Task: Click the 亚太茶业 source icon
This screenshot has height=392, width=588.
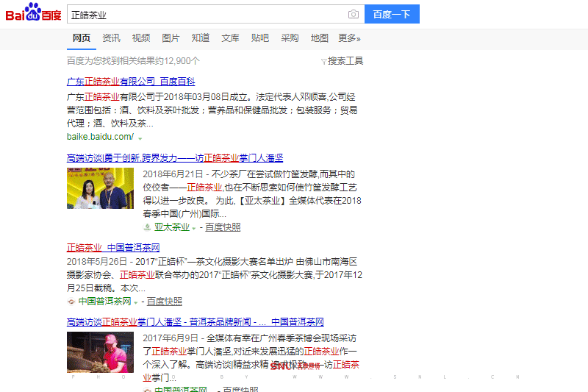Action: (148, 227)
